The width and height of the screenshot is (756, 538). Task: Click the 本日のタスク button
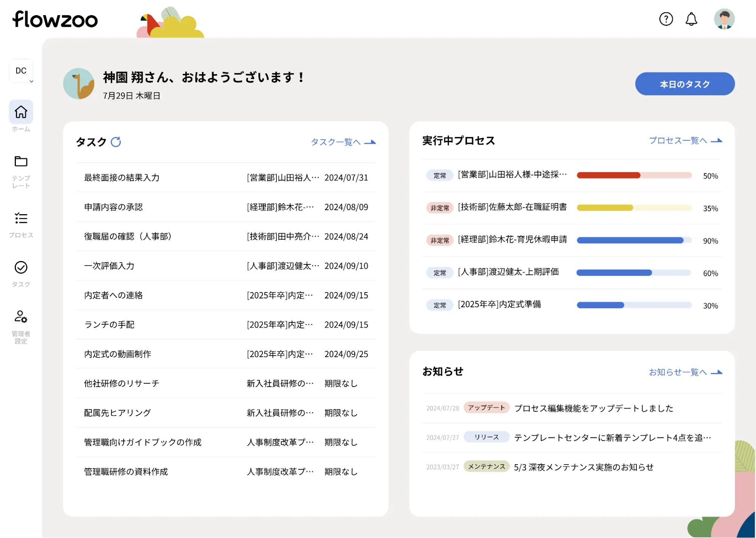pyautogui.click(x=685, y=84)
